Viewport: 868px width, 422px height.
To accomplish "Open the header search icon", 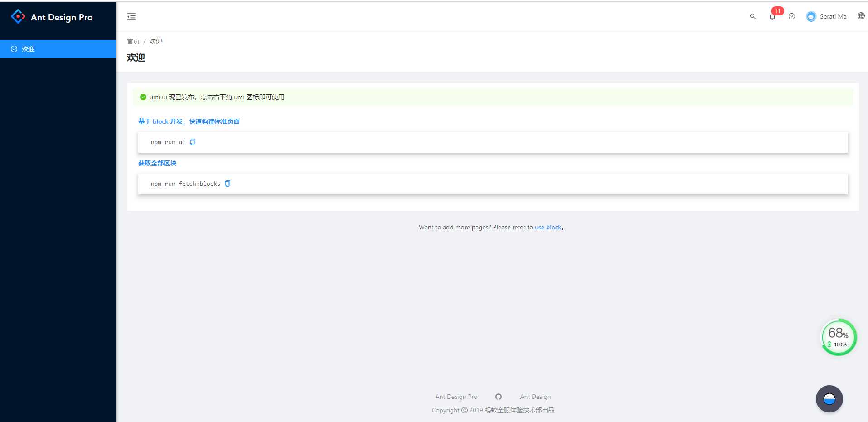I will coord(752,16).
